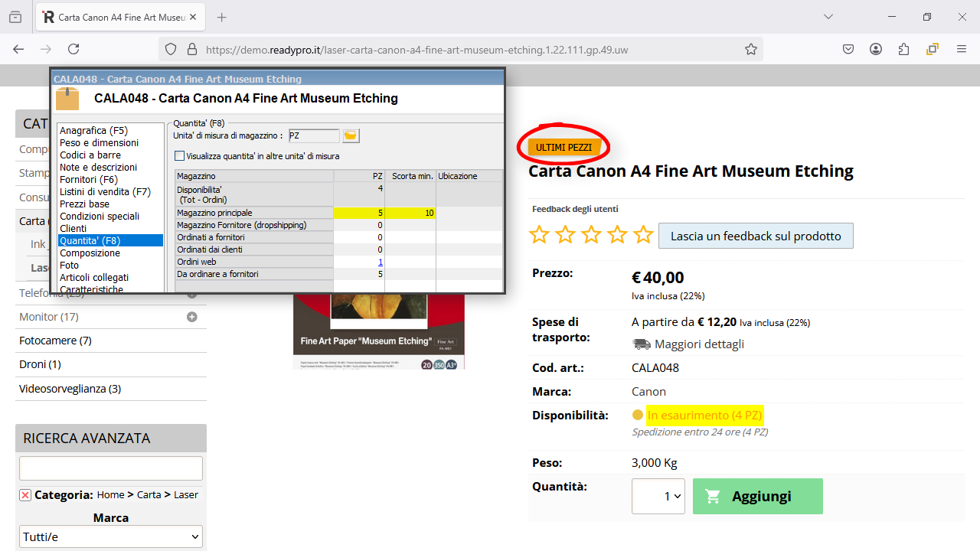980x551 pixels.
Task: Open the extensions puzzle icon
Action: (903, 49)
